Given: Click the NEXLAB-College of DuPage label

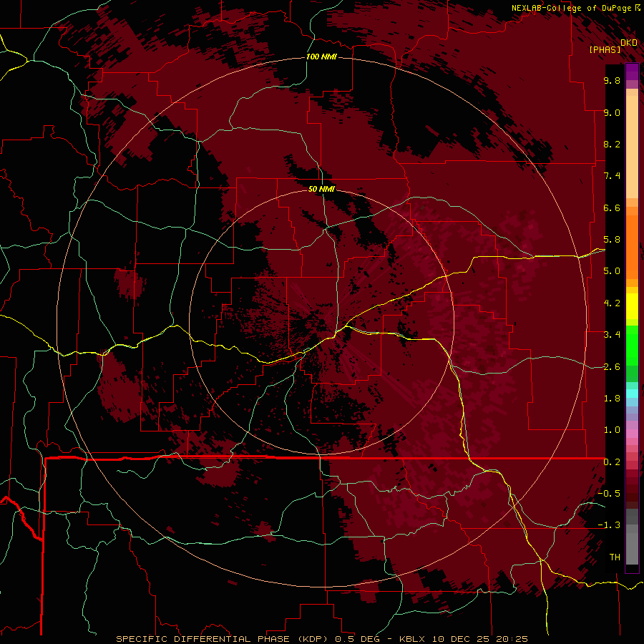Looking at the screenshot, I should (571, 8).
